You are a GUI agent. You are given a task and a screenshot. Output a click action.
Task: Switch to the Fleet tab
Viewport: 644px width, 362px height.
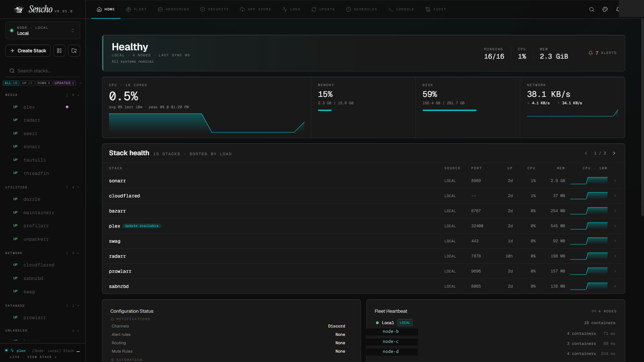pyautogui.click(x=136, y=9)
